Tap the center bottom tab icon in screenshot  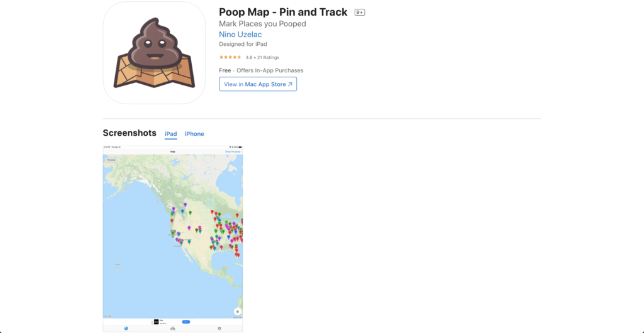(x=173, y=328)
